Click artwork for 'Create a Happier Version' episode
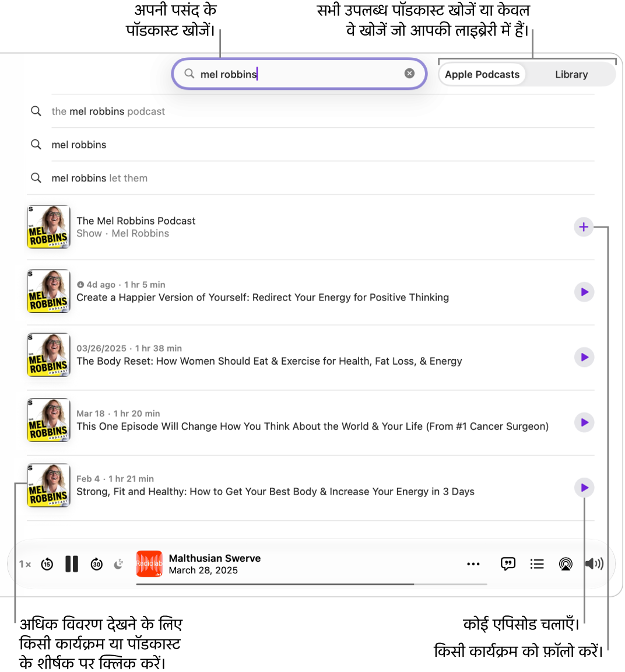Screen dimensions: 625x672 [x=48, y=291]
